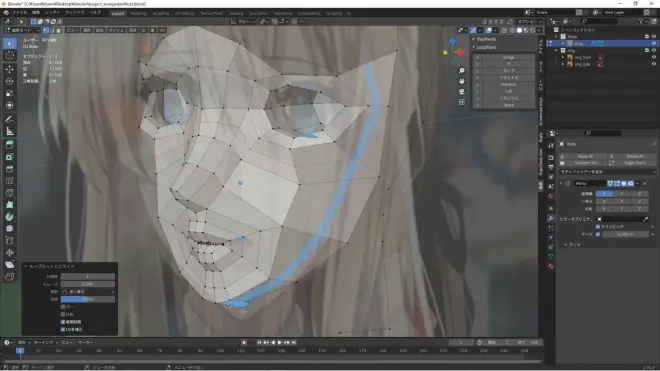
Task: Select the Extrude Region tool
Action: pyautogui.click(x=10, y=145)
